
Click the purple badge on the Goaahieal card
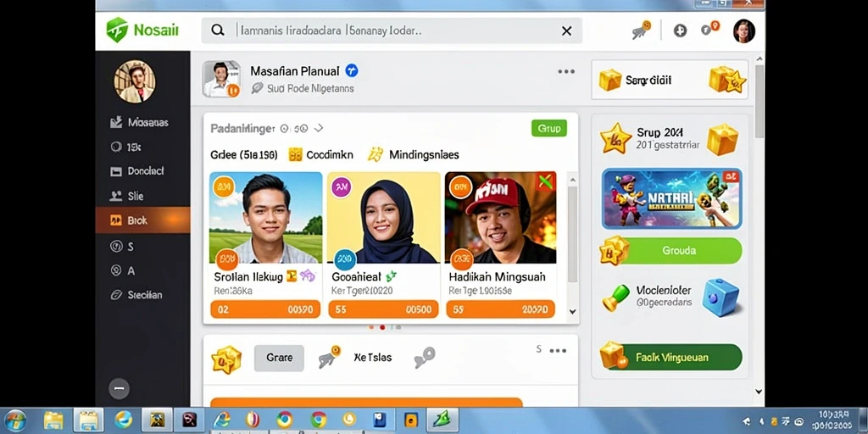pyautogui.click(x=342, y=187)
